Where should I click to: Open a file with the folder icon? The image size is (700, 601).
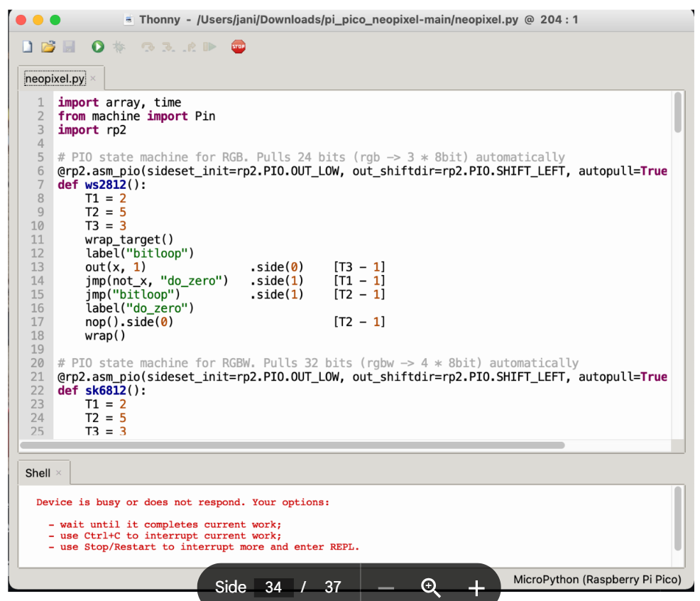[48, 46]
